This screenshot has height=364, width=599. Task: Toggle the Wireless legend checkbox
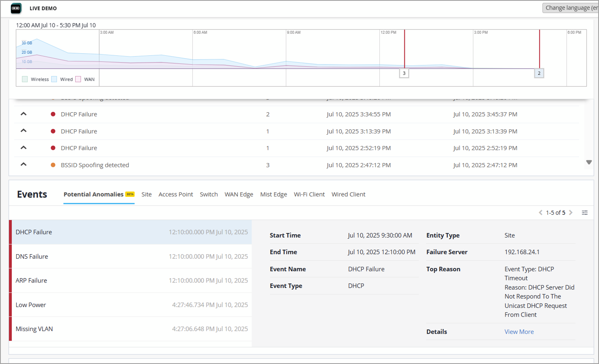(25, 79)
